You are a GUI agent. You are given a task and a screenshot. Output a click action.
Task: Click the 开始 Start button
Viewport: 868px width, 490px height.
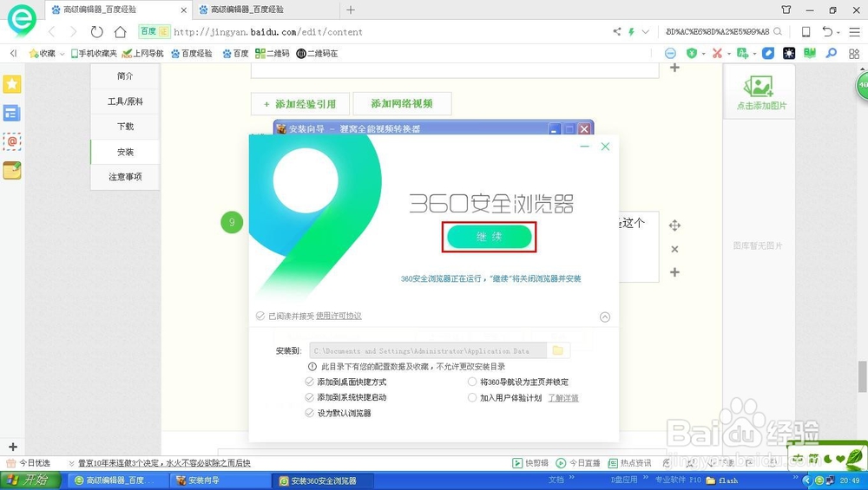point(30,480)
